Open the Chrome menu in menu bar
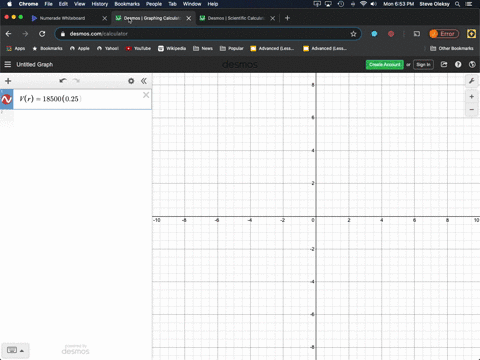This screenshot has height=360, width=480. 28,4
